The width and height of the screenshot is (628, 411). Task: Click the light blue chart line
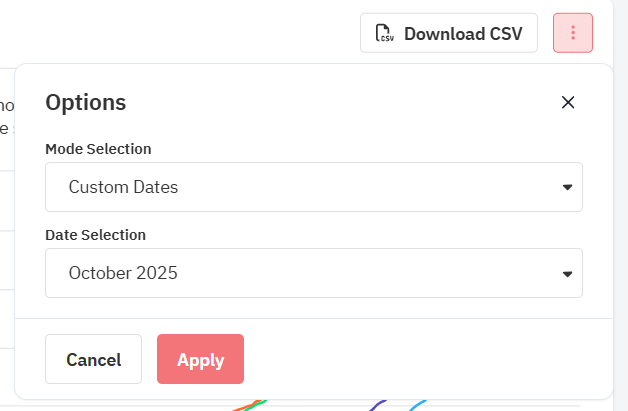tap(418, 405)
